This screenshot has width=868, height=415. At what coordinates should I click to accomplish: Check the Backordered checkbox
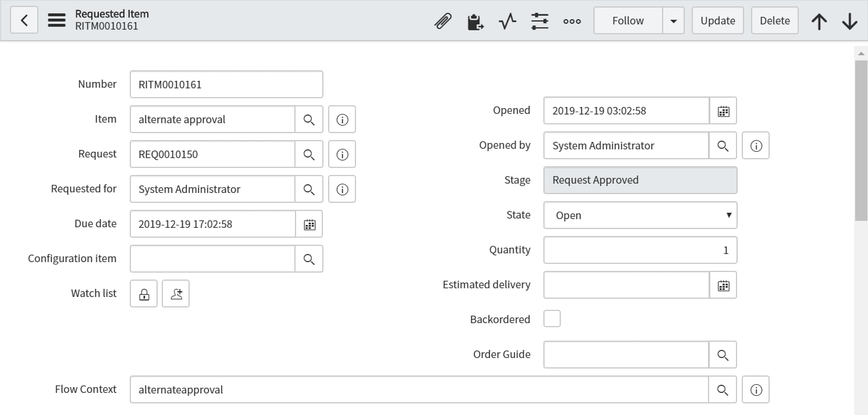552,319
